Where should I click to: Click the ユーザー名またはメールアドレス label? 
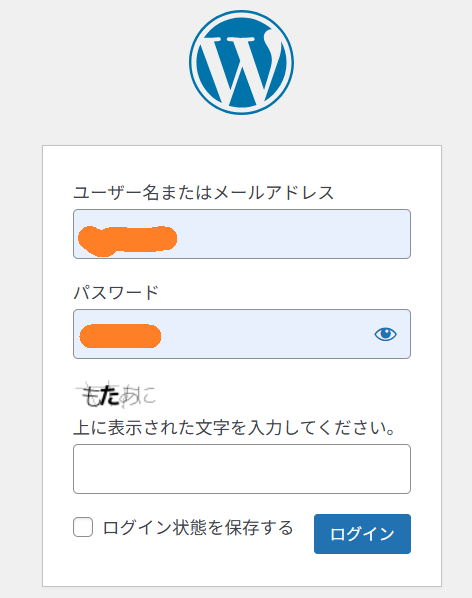(204, 193)
